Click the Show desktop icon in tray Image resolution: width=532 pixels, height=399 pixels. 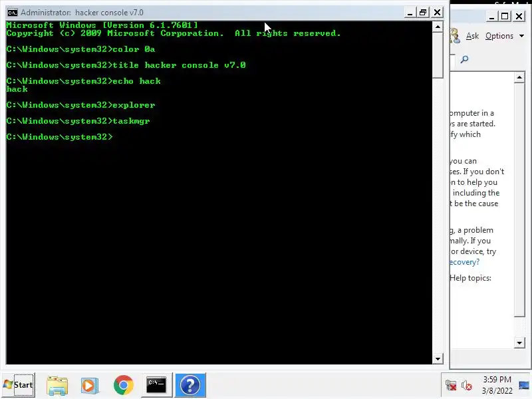pyautogui.click(x=524, y=386)
